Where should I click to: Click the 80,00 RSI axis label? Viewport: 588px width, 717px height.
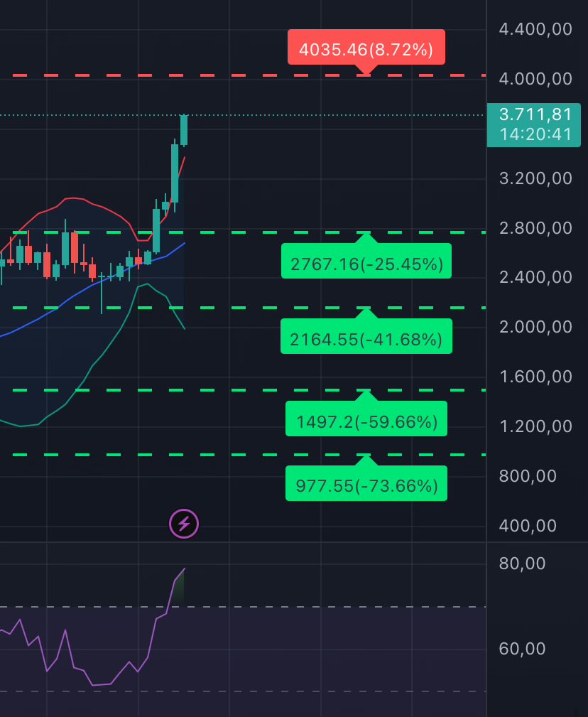click(522, 564)
